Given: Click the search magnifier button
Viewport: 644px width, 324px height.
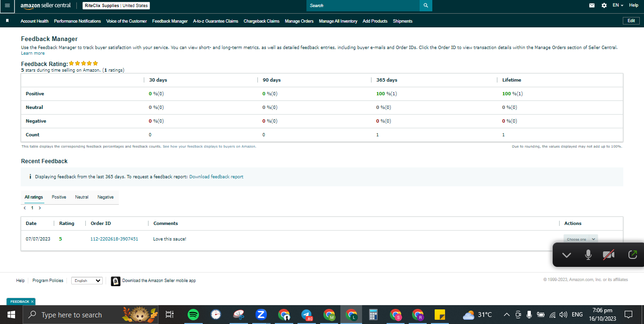Looking at the screenshot, I should 426,6.
